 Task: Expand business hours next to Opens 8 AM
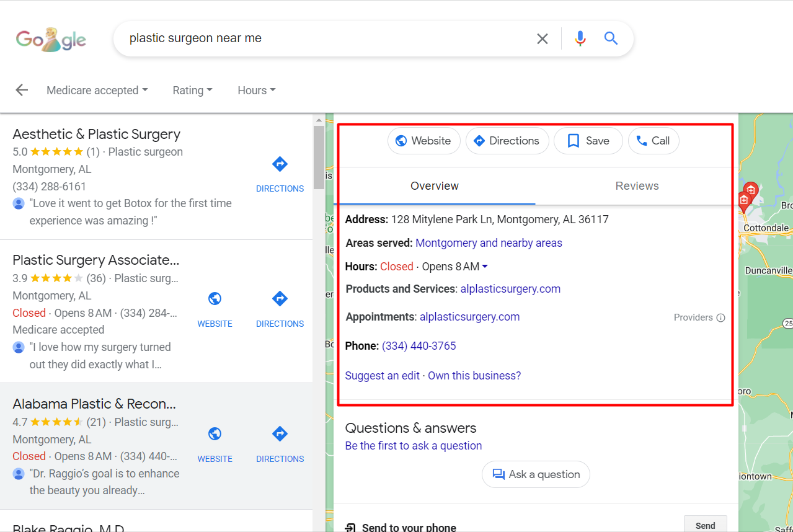click(x=485, y=267)
